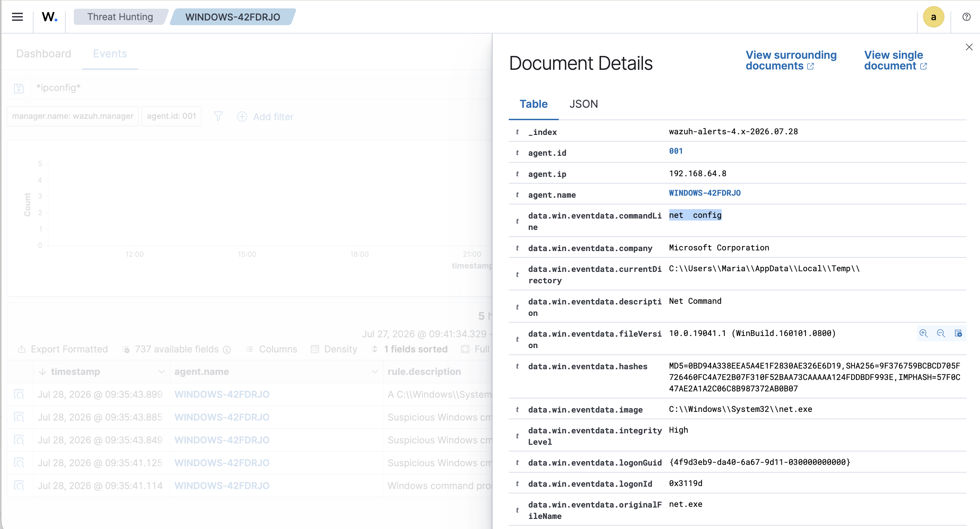Filter out fileVersion value

941,333
